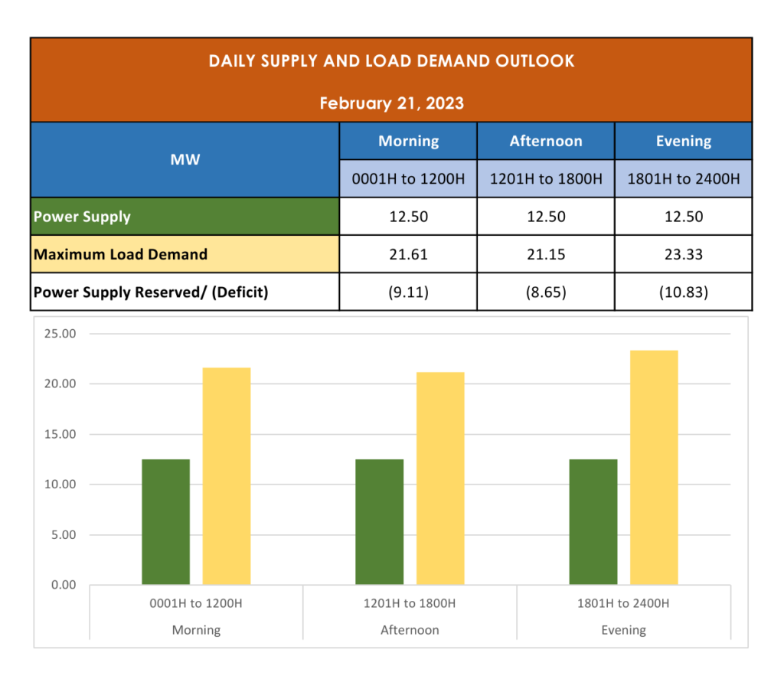Viewport: 784px width, 692px height.
Task: Click the title 'Daily Supply and Load Demand Outlook'
Action: 391,61
